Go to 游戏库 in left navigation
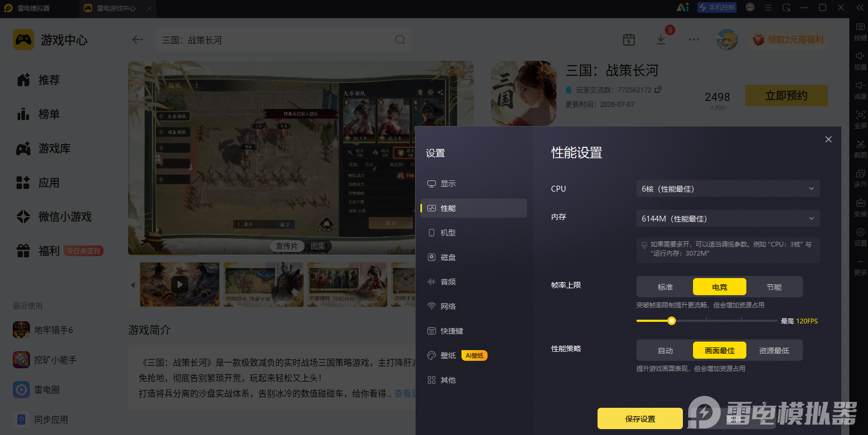This screenshot has height=435, width=868. (x=44, y=148)
